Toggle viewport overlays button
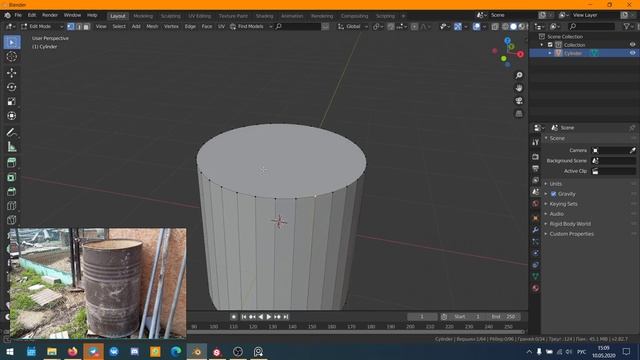Screen dimensions: 640x360 (476, 27)
